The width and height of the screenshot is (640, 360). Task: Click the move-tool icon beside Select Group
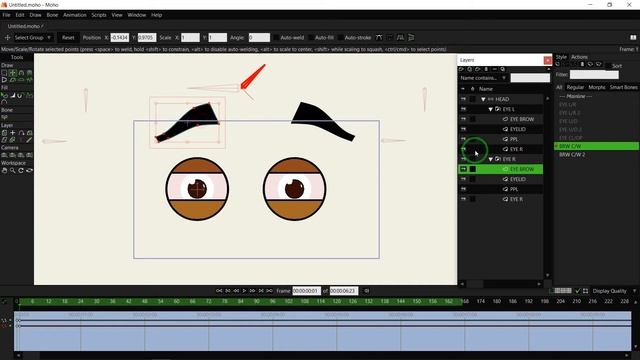(x=7, y=38)
